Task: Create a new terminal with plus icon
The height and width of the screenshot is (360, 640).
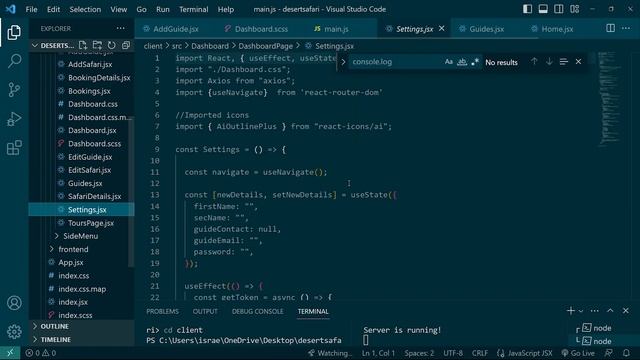Action: tap(571, 311)
